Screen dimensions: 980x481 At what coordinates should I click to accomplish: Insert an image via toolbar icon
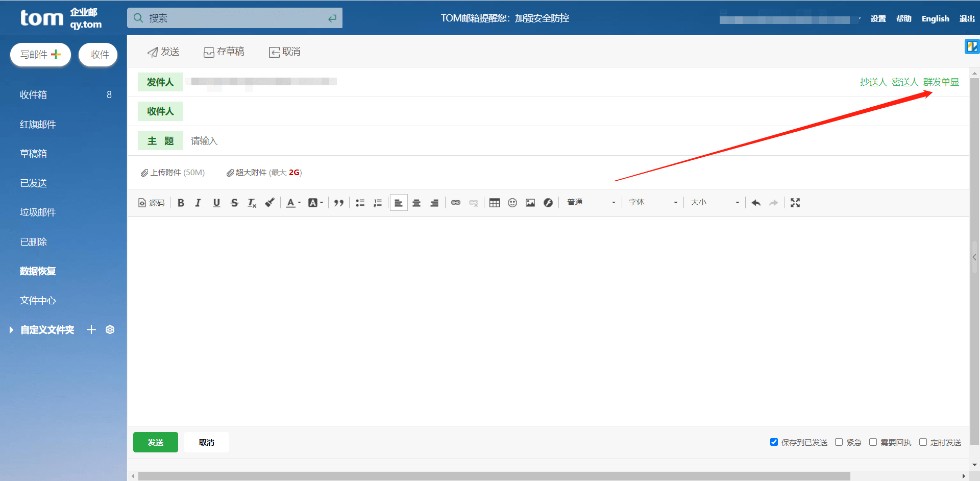pyautogui.click(x=530, y=203)
